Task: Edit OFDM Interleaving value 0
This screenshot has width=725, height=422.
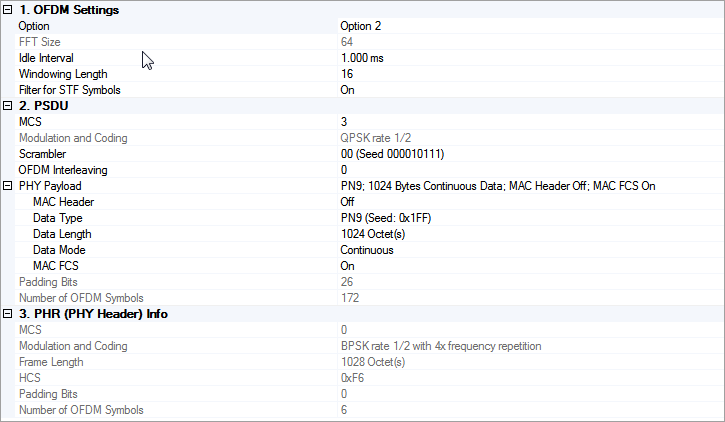Action: (x=344, y=170)
